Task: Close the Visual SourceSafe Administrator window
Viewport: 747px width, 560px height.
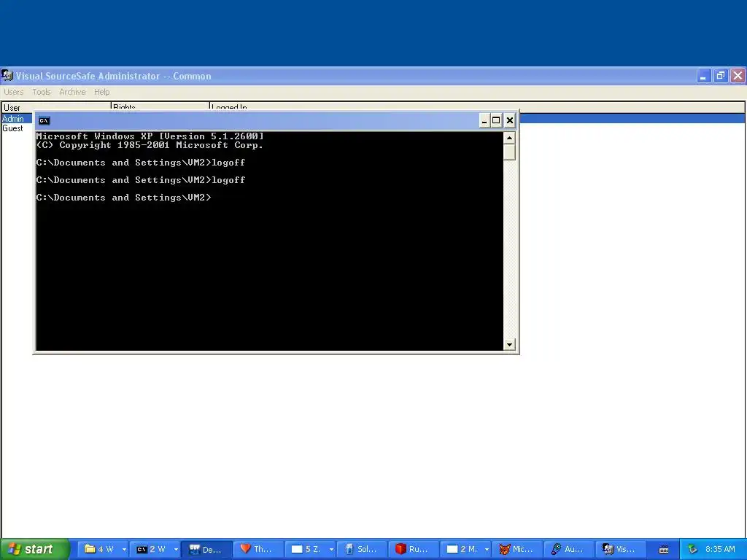Action: coord(738,76)
